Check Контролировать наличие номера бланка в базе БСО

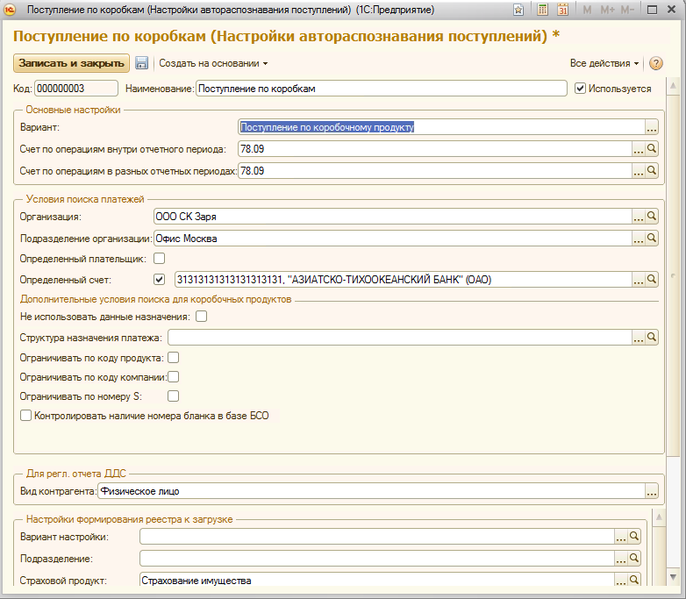click(26, 415)
